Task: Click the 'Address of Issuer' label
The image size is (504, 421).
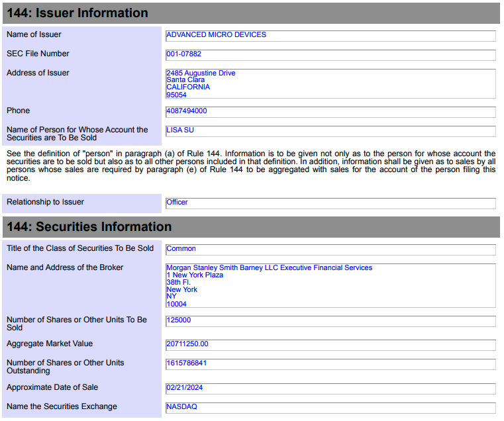Action: point(38,73)
